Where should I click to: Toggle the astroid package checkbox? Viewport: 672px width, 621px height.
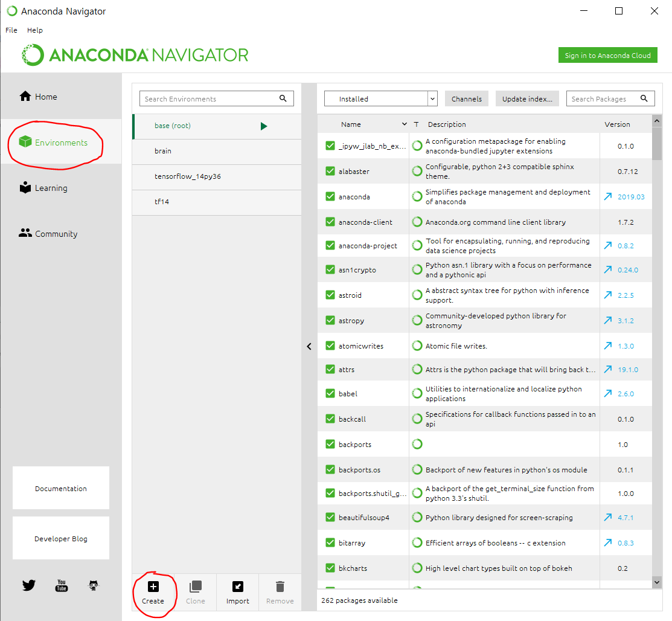click(x=330, y=295)
